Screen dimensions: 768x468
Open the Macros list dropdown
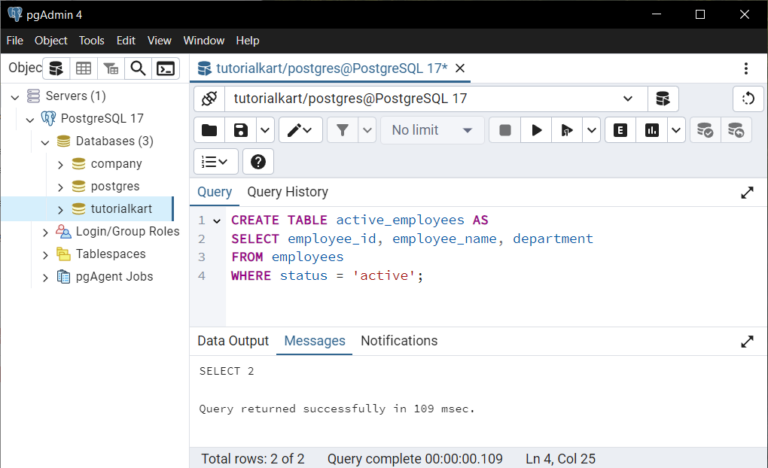pyautogui.click(x=216, y=161)
